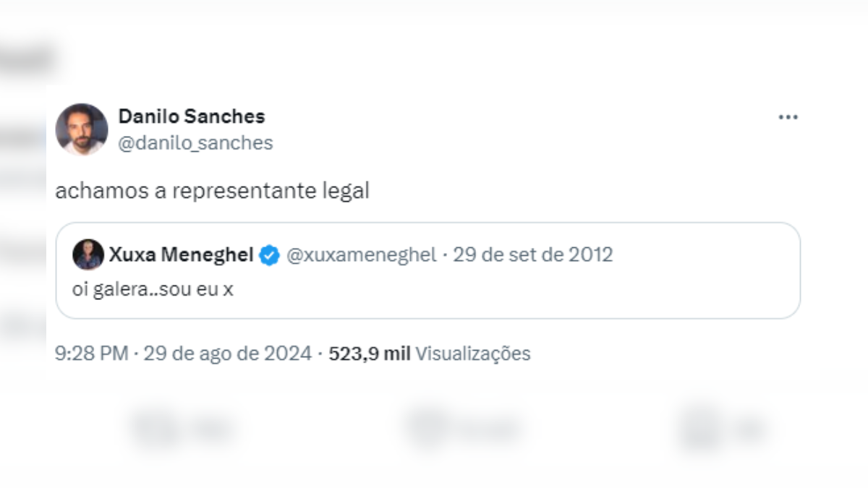Open the Xuxa Meneghel display name

pyautogui.click(x=181, y=255)
